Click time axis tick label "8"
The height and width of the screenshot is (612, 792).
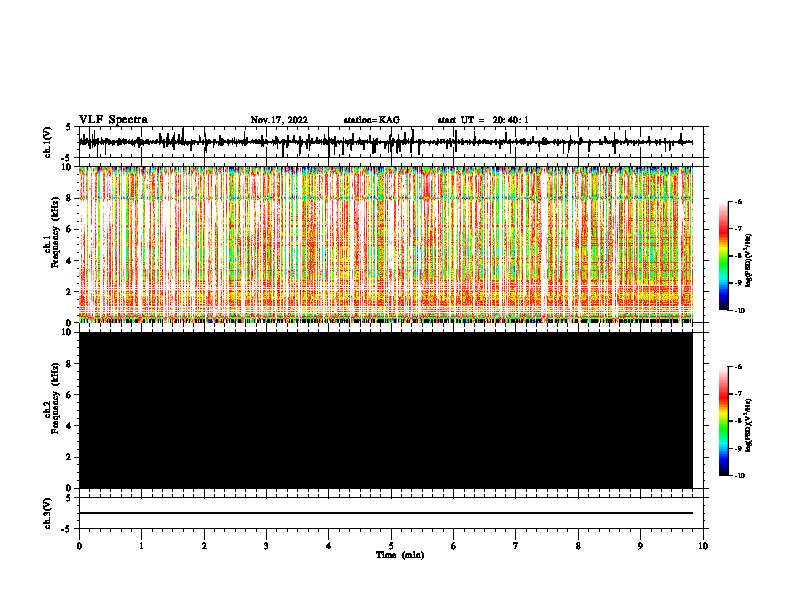[x=578, y=546]
